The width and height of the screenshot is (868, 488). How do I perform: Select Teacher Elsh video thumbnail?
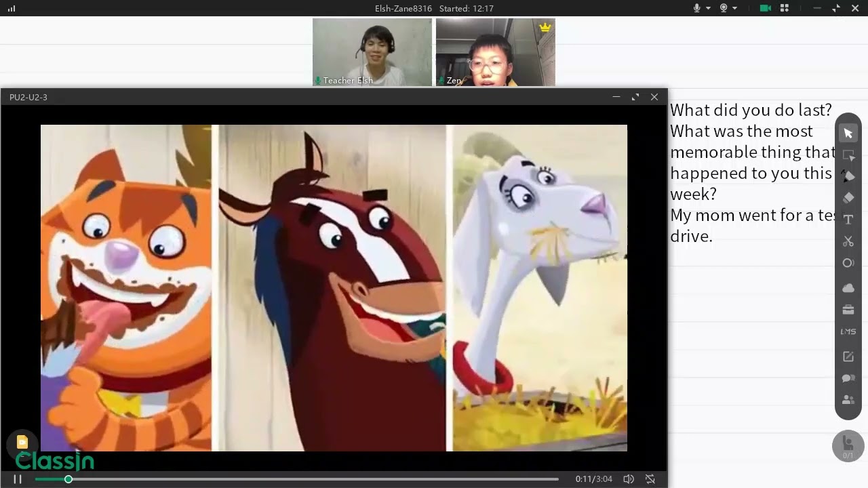coord(372,52)
